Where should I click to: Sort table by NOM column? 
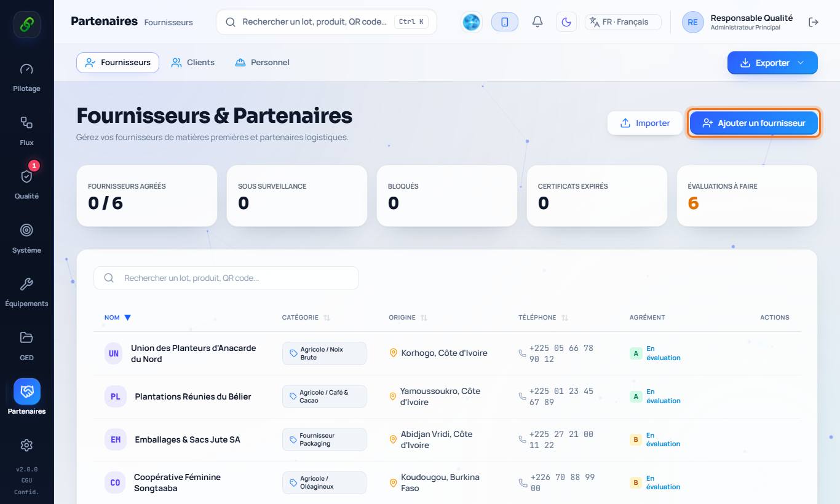pyautogui.click(x=117, y=318)
